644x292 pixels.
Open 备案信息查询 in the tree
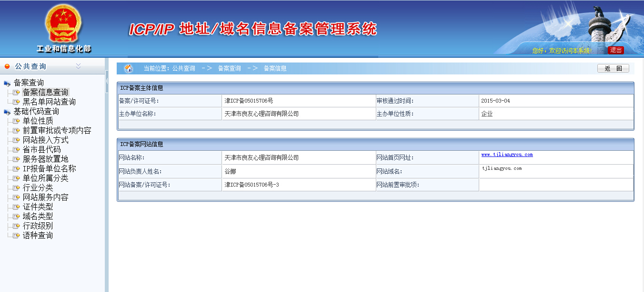point(45,92)
